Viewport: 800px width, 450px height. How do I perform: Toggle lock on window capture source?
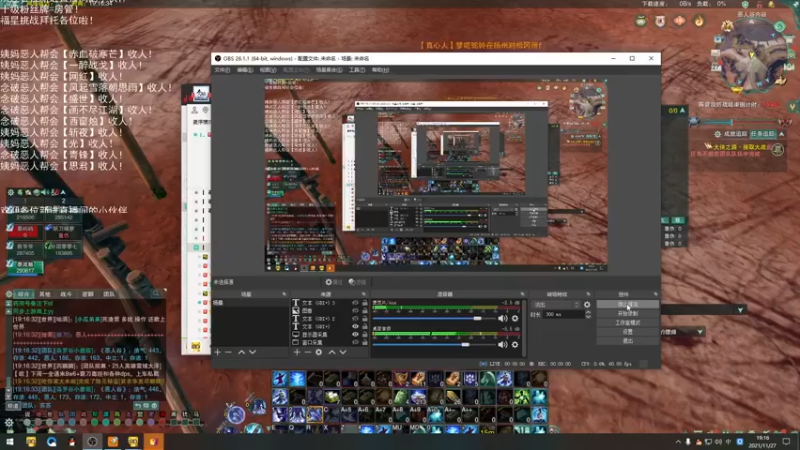(x=364, y=342)
